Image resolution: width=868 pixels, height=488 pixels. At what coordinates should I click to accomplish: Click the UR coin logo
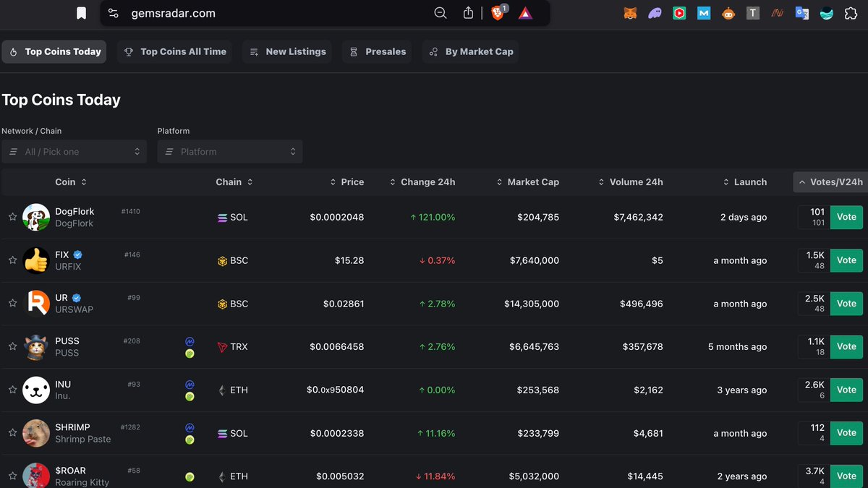[36, 304]
